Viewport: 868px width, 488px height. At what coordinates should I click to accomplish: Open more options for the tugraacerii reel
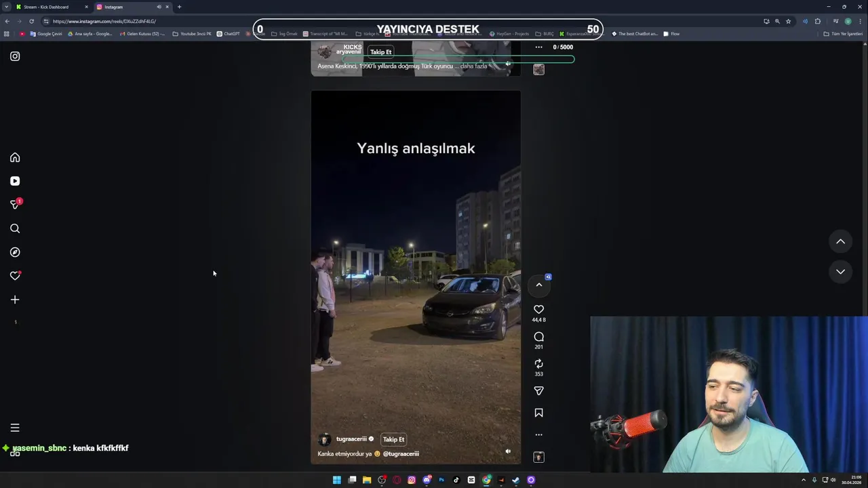coord(538,434)
